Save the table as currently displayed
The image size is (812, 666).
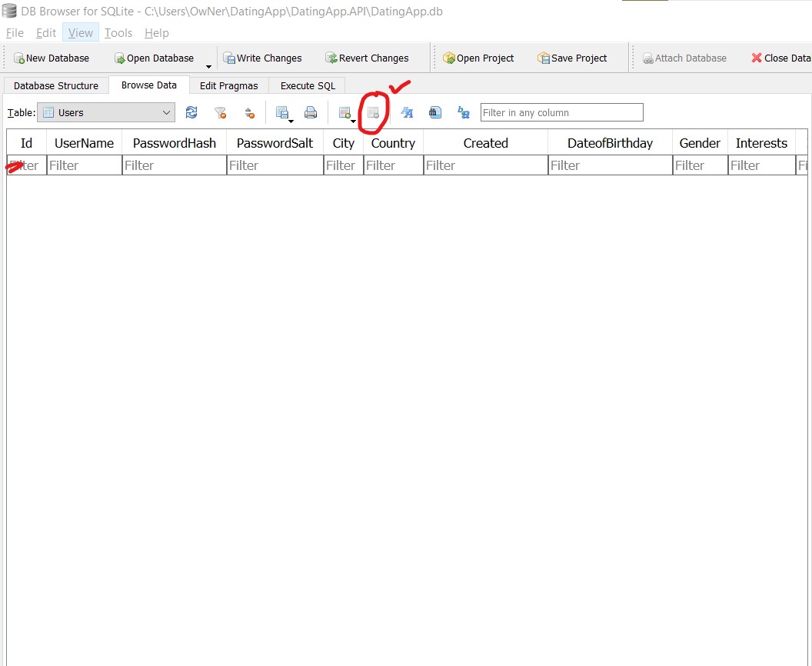pyautogui.click(x=281, y=112)
